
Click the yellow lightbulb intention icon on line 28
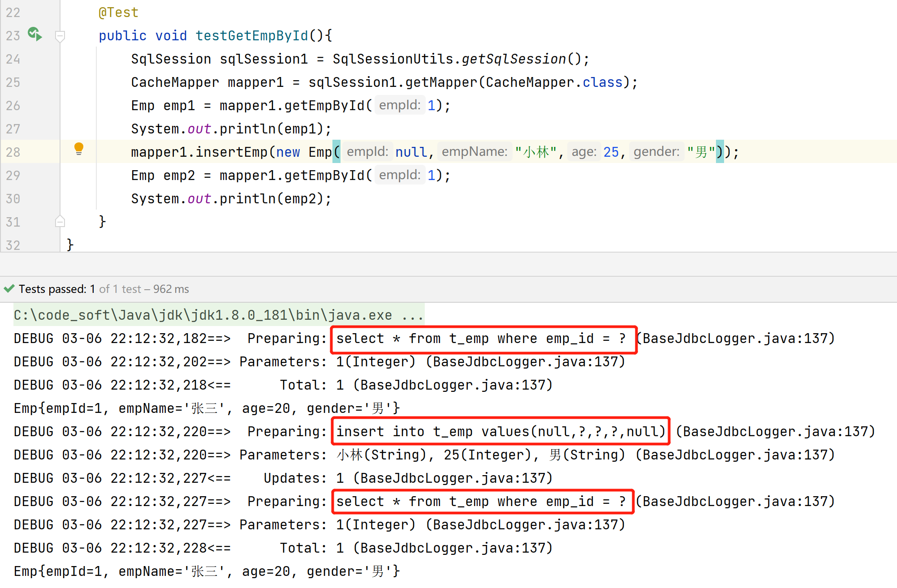(x=79, y=149)
